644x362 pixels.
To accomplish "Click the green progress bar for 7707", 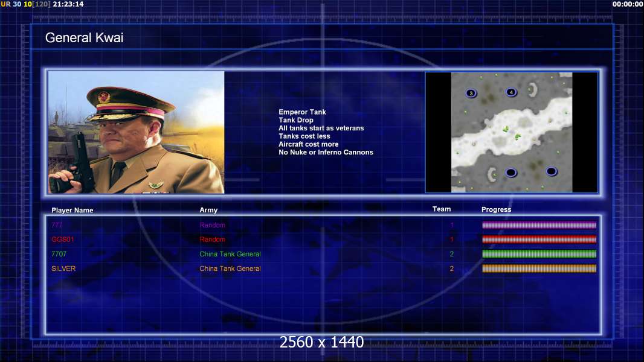I will coord(539,254).
